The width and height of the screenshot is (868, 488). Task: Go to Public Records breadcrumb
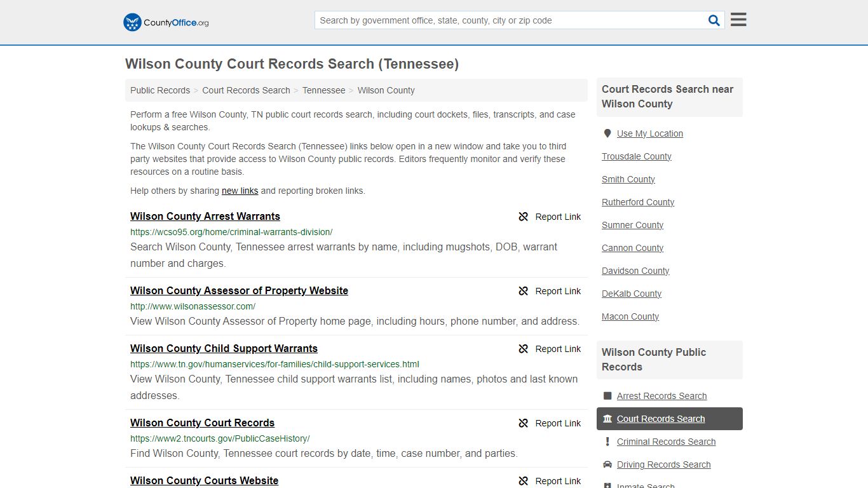160,90
